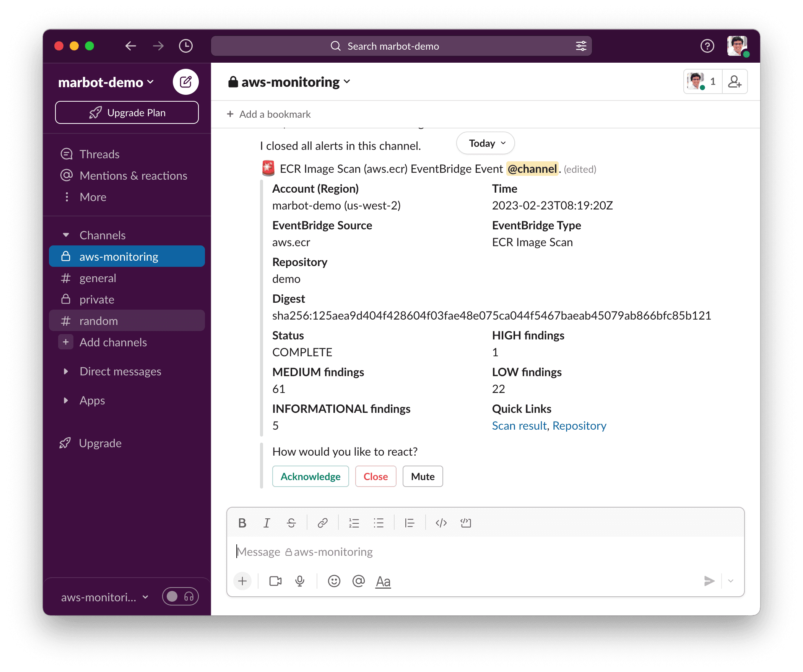Hide formatting with Aa icon
The image size is (803, 672).
(x=383, y=582)
